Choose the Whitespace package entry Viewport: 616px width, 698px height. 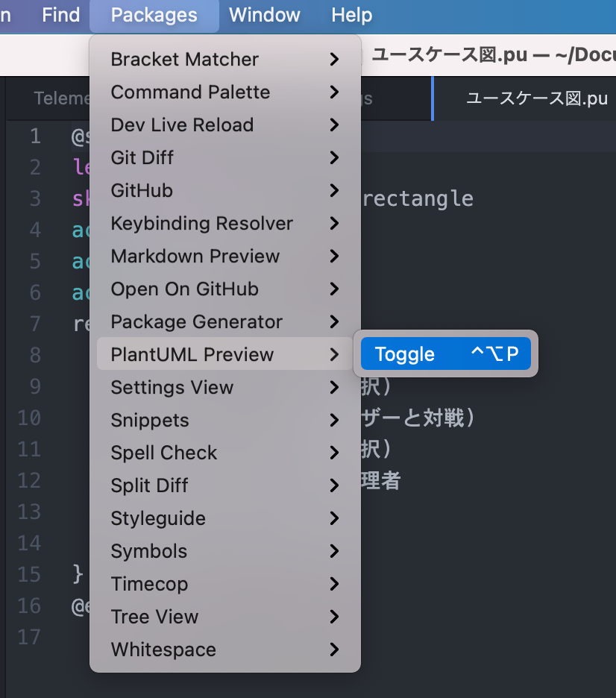tap(163, 650)
